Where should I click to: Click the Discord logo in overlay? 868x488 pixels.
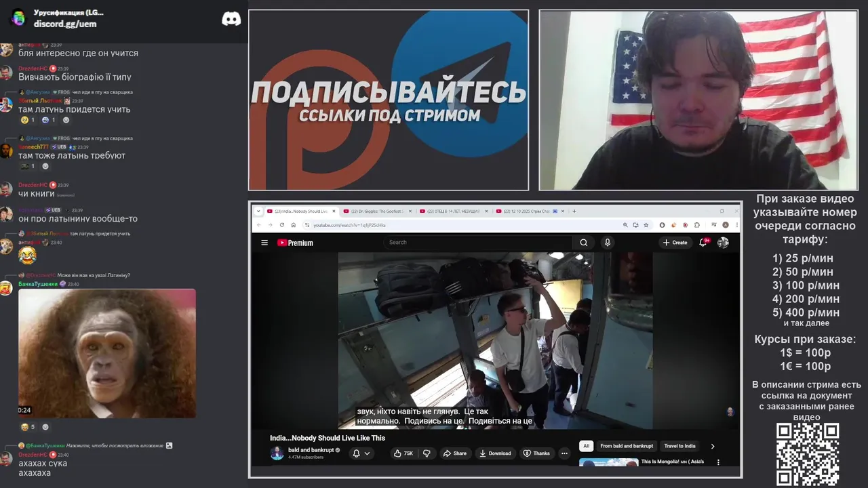tap(231, 19)
